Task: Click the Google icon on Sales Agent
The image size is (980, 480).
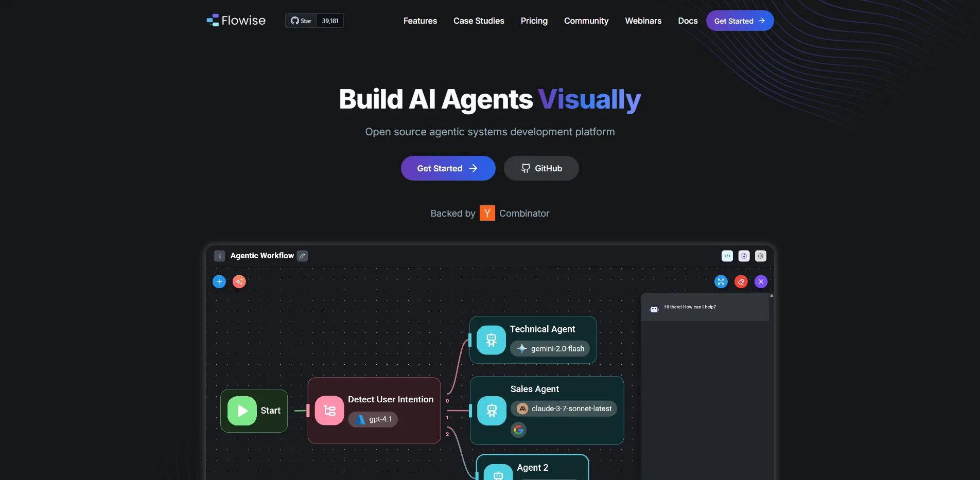Action: (518, 430)
